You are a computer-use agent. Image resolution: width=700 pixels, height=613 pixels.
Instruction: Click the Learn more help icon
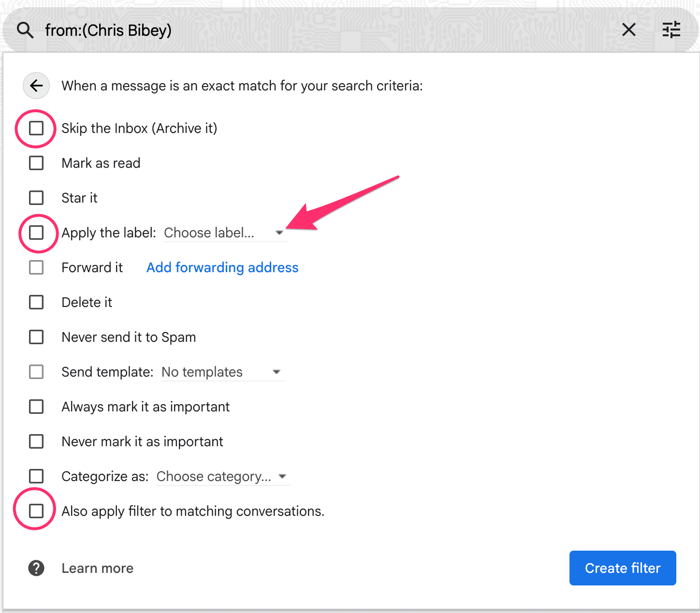[x=36, y=568]
